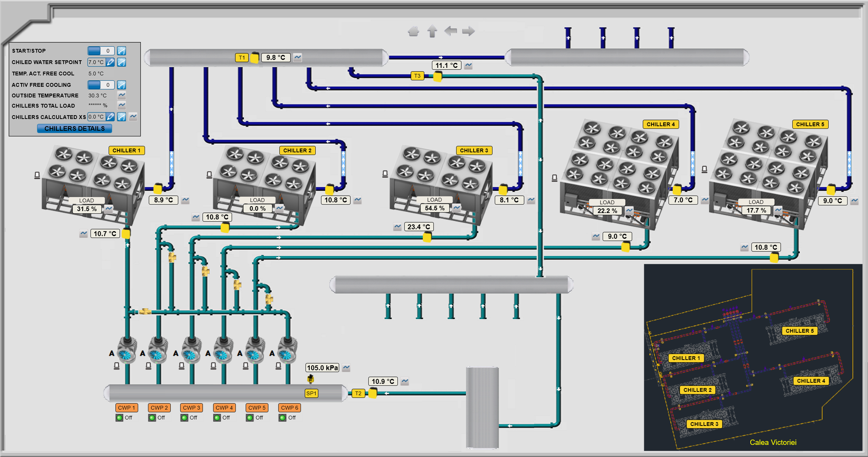Screen dimensions: 868x457
Task: Click manual override hand icon for START/STOP
Action: point(122,51)
